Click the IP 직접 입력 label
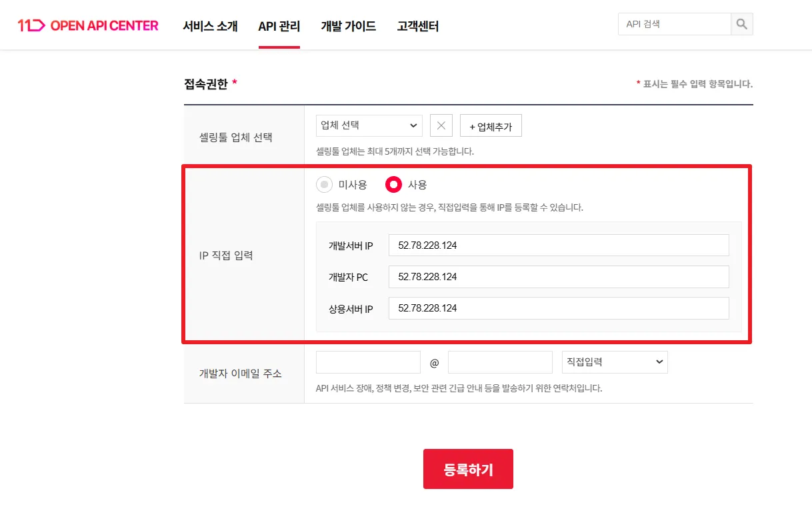This screenshot has width=812, height=521. tap(226, 255)
